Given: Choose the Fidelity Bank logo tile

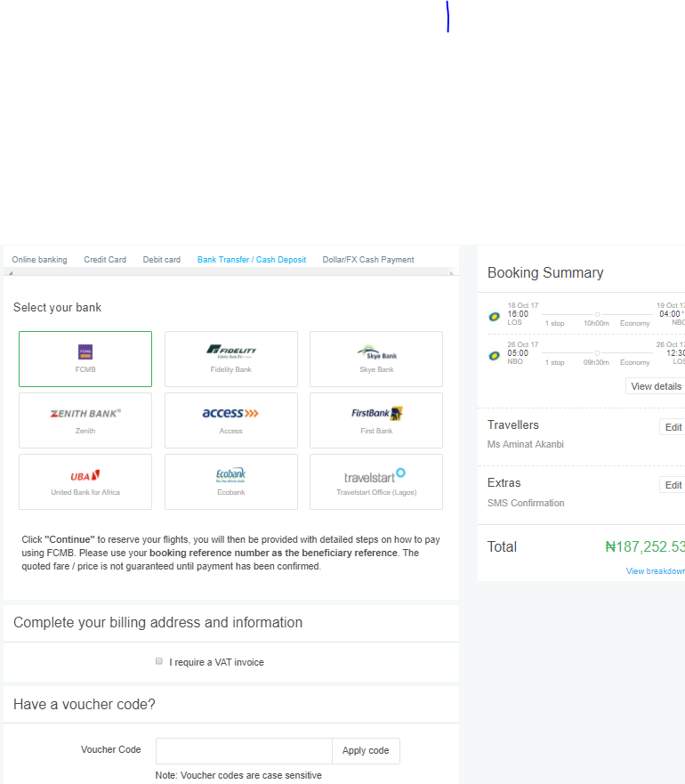Looking at the screenshot, I should pyautogui.click(x=231, y=359).
